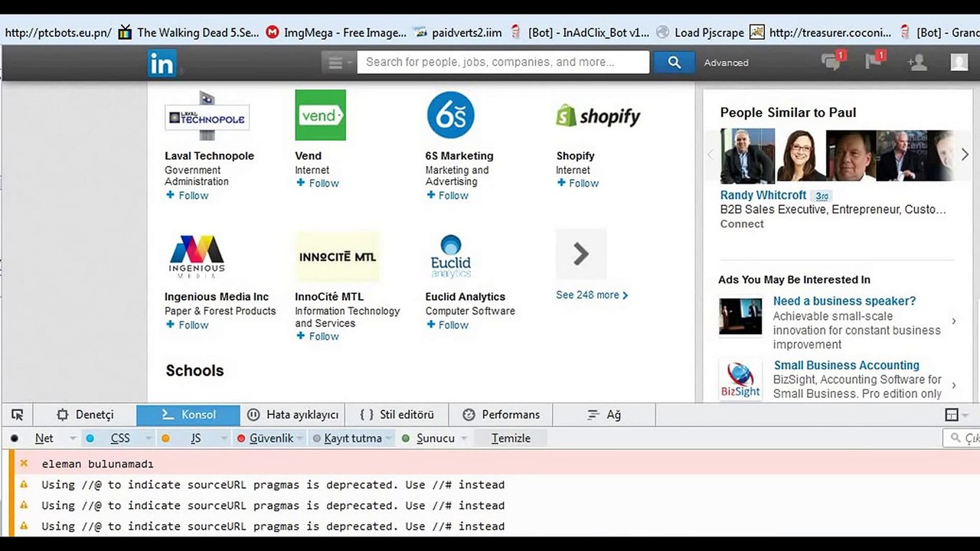
Task: Toggle the Net console filter
Action: click(x=44, y=439)
